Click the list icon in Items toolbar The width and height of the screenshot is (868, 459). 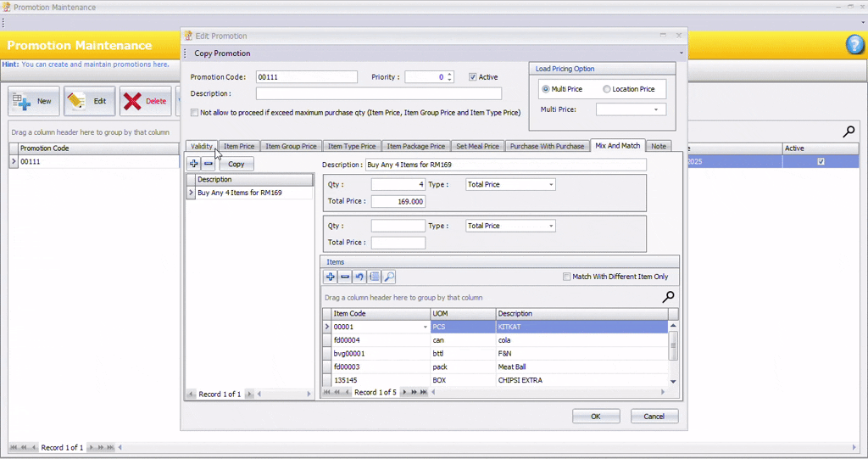pyautogui.click(x=374, y=277)
